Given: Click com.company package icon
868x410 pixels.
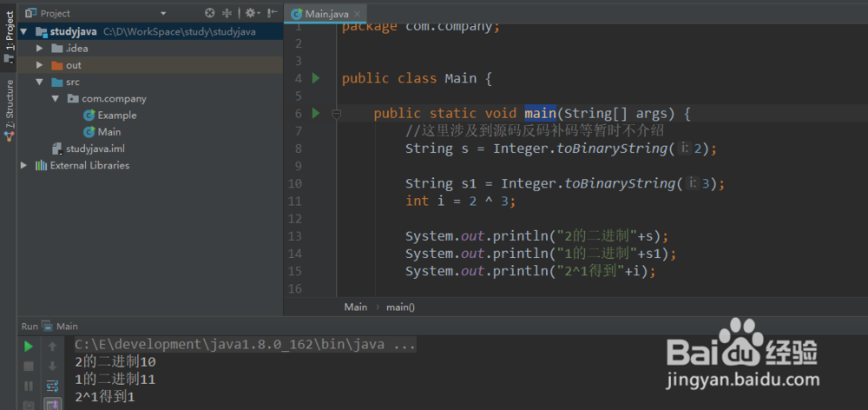Looking at the screenshot, I should (x=73, y=99).
